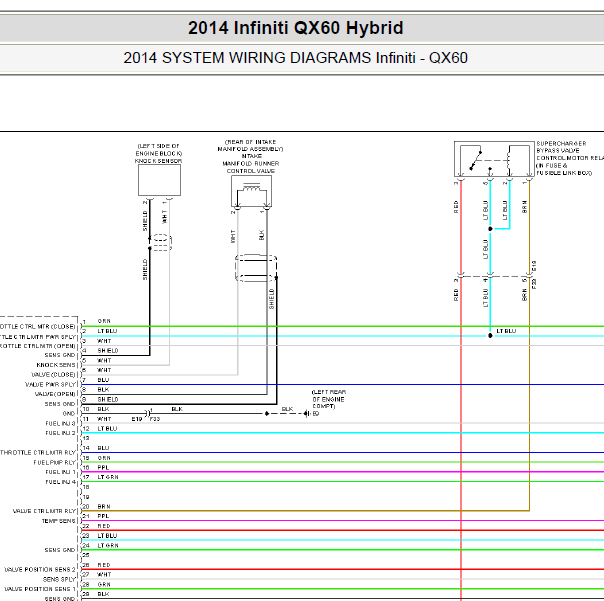Click the "FUEL PMP RLY" pin label
Screen dimensions: 604x601
point(55,462)
